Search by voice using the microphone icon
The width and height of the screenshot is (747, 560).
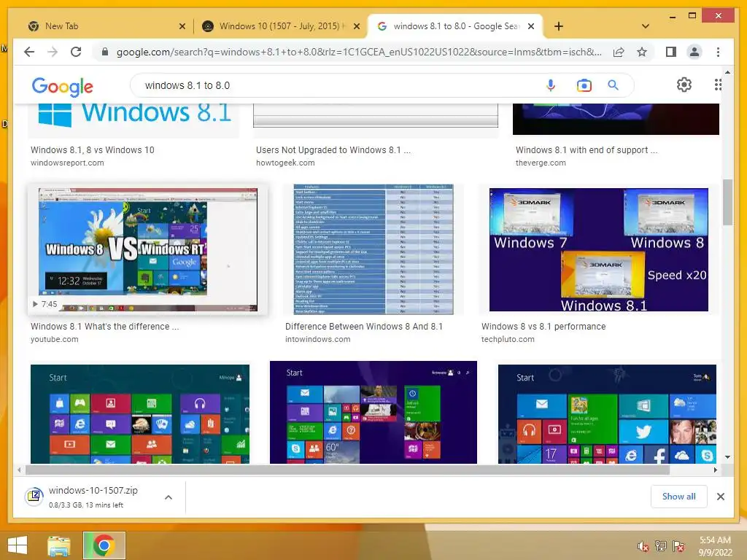click(x=551, y=85)
